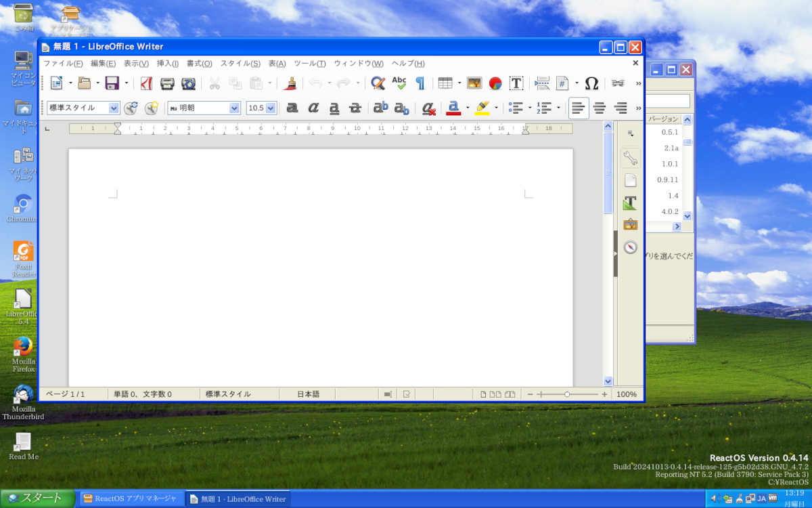This screenshot has width=812, height=508.
Task: Open the font size 10.5 dropdown
Action: 271,108
